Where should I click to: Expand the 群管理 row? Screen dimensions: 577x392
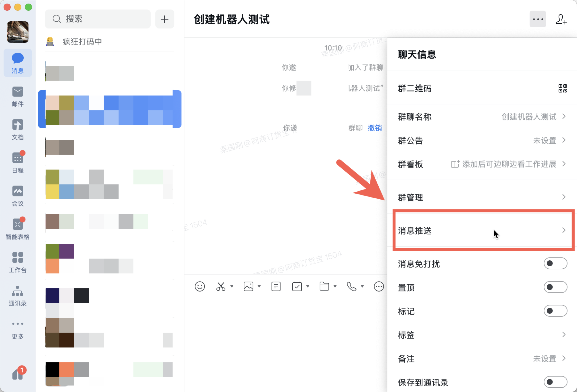coord(482,197)
